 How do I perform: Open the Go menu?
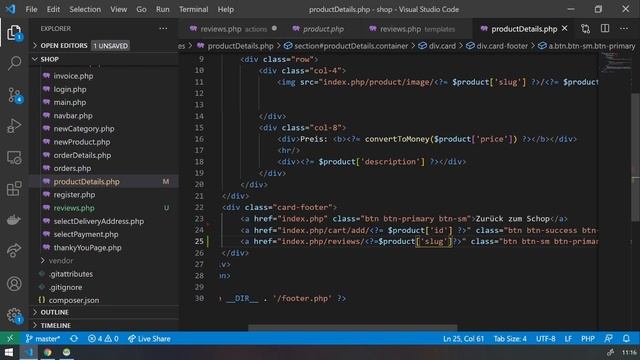(x=141, y=9)
